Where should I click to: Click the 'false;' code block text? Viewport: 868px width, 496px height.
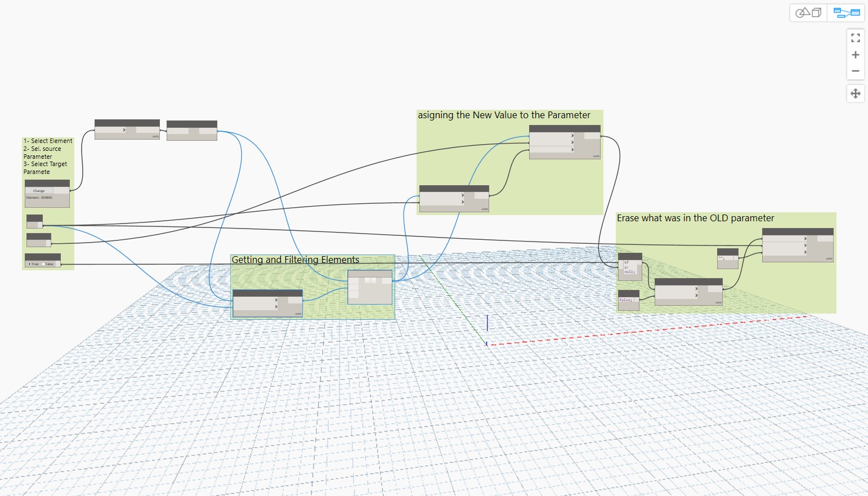click(x=626, y=300)
